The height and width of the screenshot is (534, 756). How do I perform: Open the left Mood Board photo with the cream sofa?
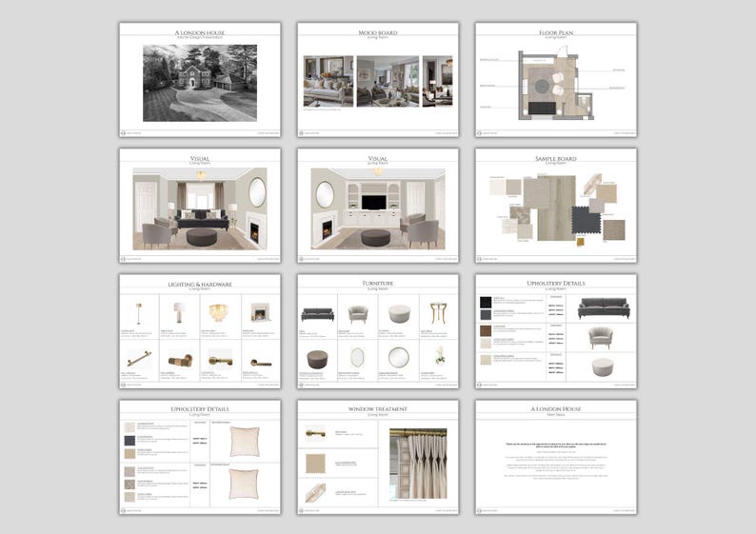pyautogui.click(x=328, y=81)
